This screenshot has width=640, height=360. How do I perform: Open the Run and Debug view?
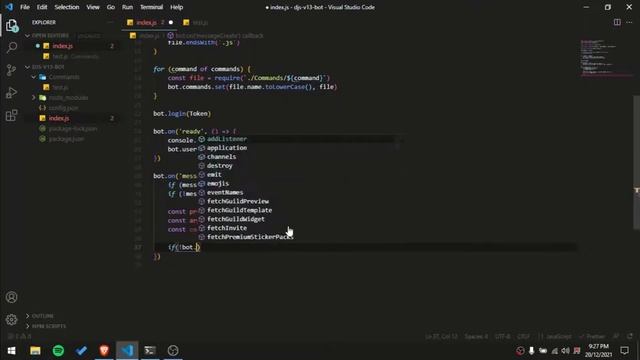pyautogui.click(x=11, y=93)
